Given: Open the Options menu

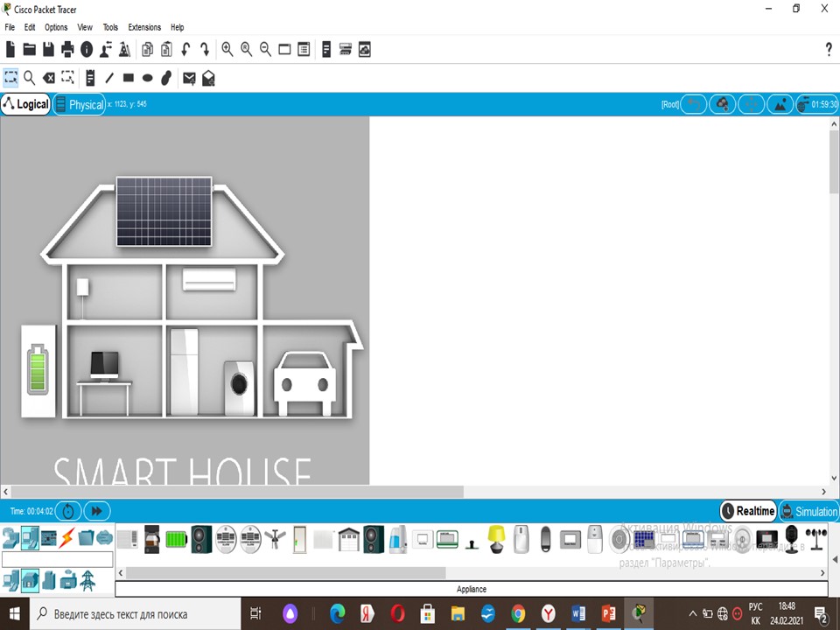Looking at the screenshot, I should coord(56,27).
